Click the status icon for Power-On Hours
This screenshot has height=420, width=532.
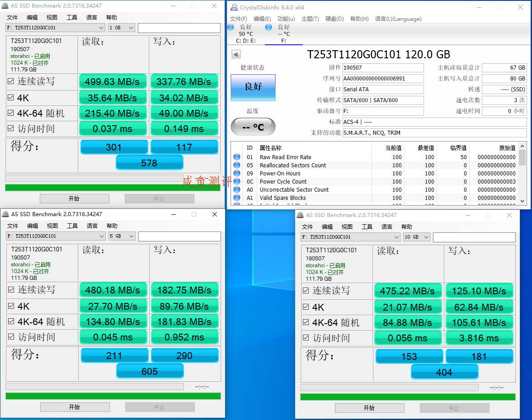237,173
